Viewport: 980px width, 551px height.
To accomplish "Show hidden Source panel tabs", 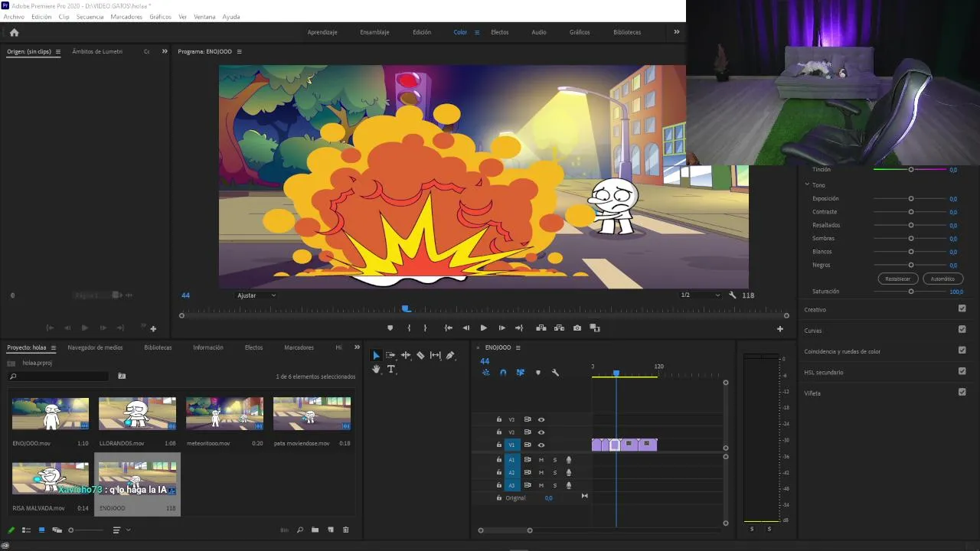I will coord(165,51).
